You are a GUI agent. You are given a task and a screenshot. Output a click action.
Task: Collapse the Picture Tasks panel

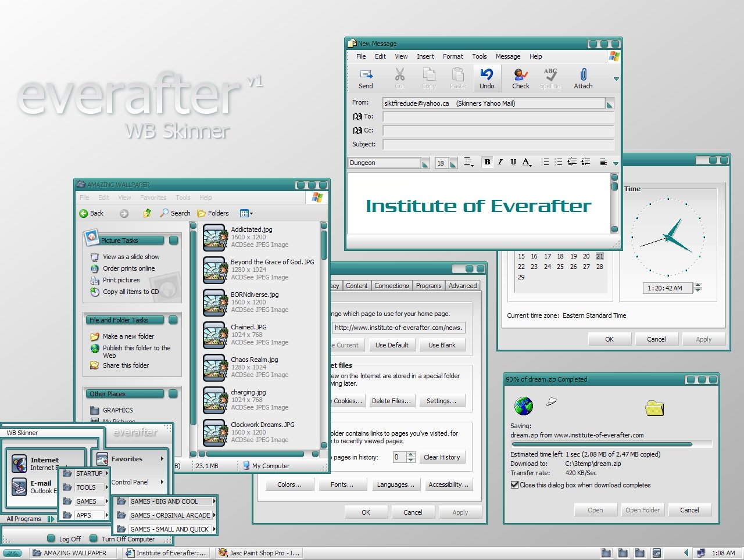[x=174, y=240]
